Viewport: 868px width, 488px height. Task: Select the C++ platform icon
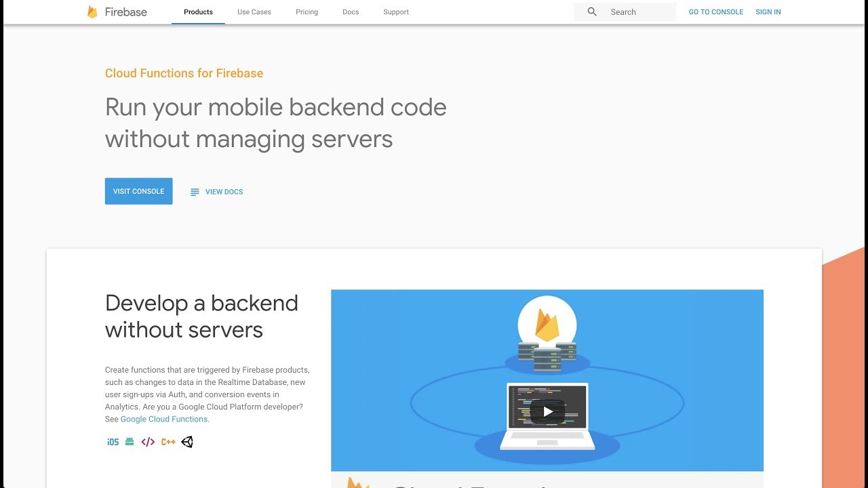pyautogui.click(x=168, y=442)
